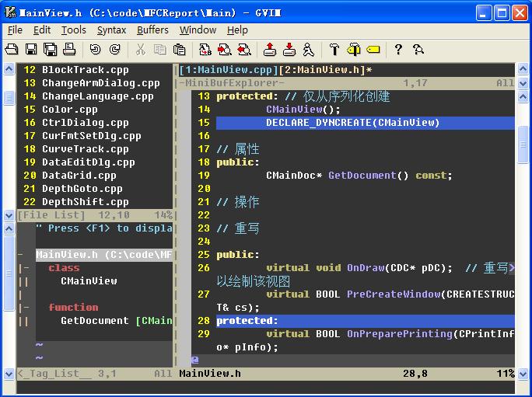Print the current buffer via printer icon
The height and width of the screenshot is (397, 532).
(x=69, y=50)
